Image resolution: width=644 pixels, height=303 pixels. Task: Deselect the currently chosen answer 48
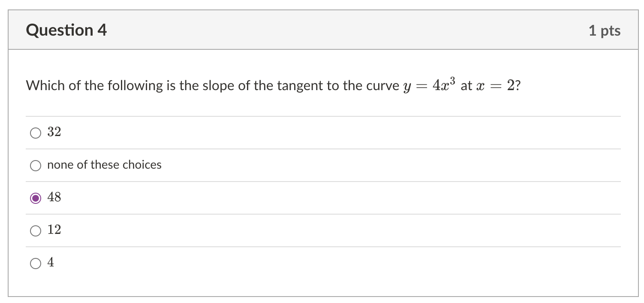tap(36, 198)
